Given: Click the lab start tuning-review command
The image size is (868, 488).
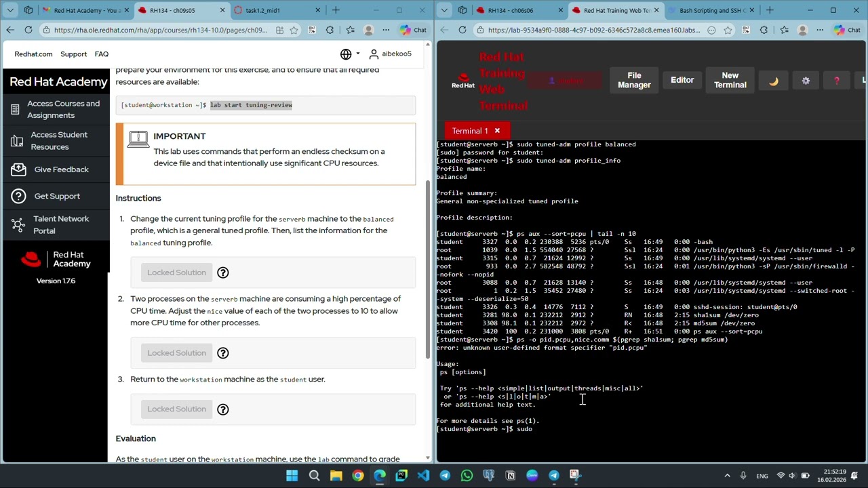Looking at the screenshot, I should [x=251, y=105].
